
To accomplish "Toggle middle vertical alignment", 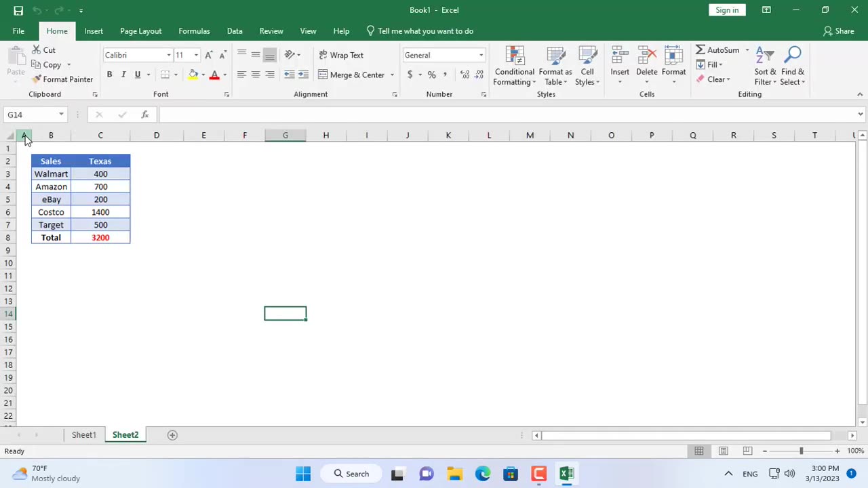I will (256, 55).
